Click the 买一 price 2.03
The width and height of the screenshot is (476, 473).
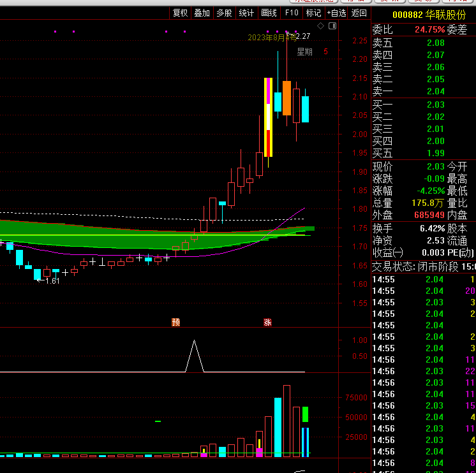pyautogui.click(x=436, y=105)
